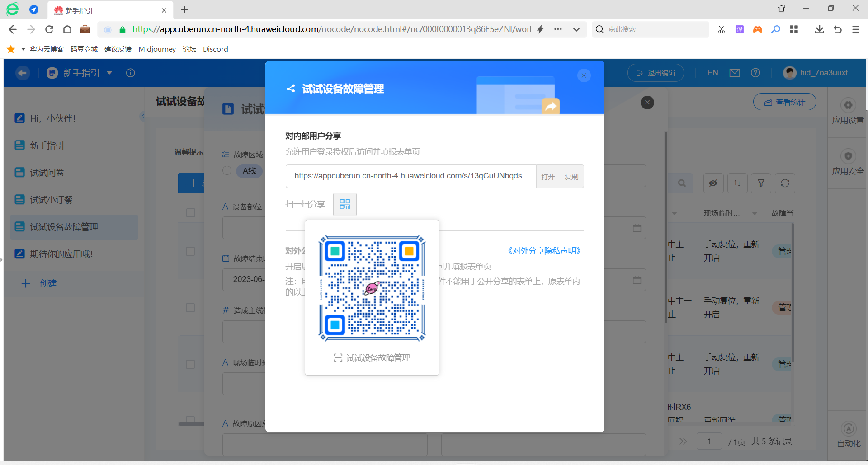This screenshot has width=868, height=465.
Task: Open the browser translate extension icon
Action: tap(740, 29)
